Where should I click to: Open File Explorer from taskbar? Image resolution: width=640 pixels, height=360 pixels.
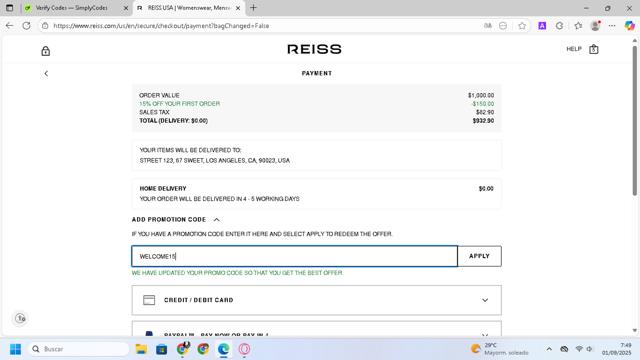141,349
